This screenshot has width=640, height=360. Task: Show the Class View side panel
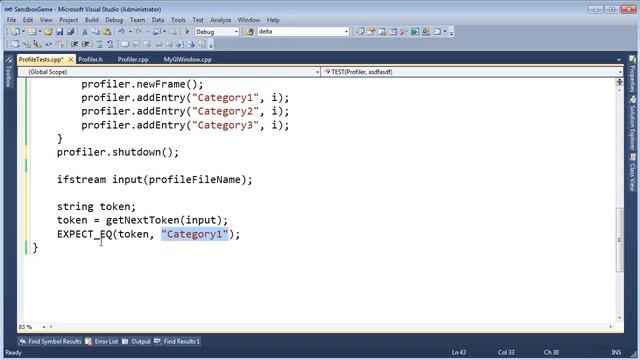[632, 173]
